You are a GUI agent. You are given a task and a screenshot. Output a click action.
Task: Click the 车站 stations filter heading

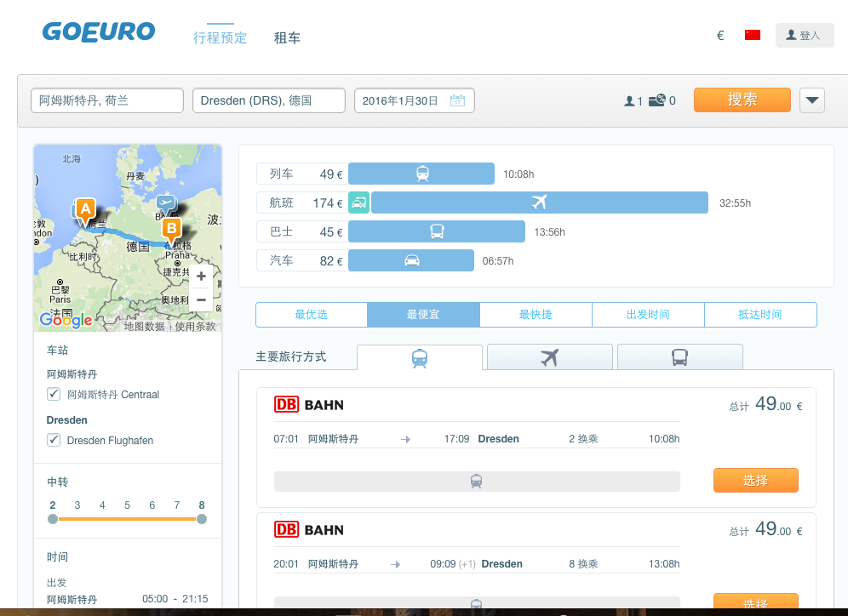[57, 351]
